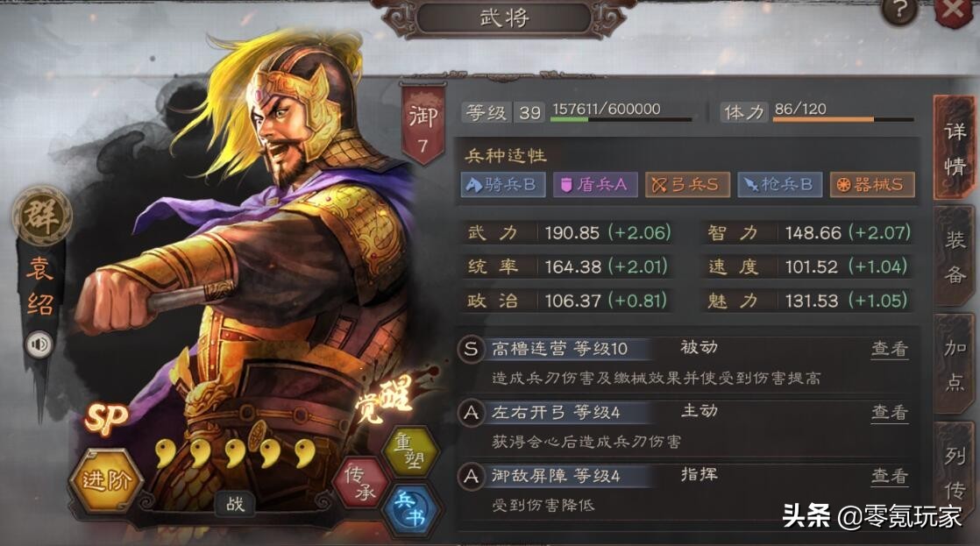Open the blue 兵书 icon

point(409,510)
